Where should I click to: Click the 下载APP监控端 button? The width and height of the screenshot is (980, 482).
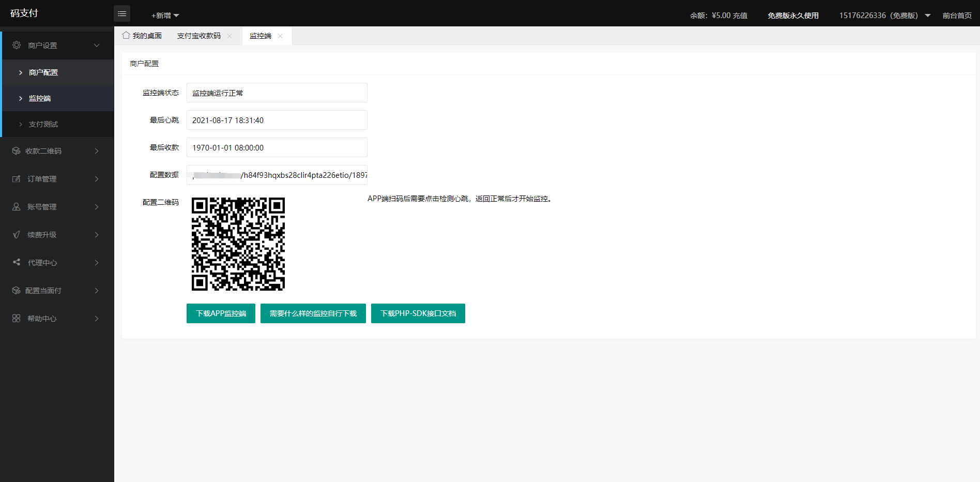[x=221, y=313]
